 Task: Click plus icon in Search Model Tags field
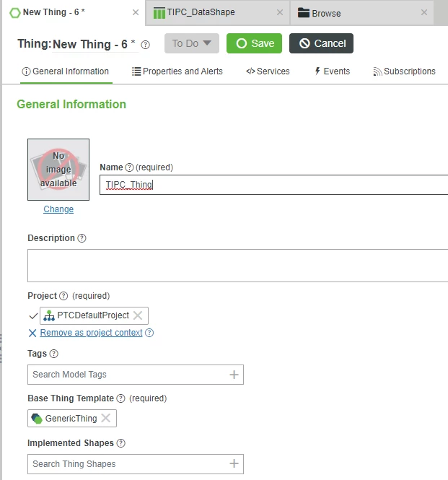pyautogui.click(x=234, y=375)
